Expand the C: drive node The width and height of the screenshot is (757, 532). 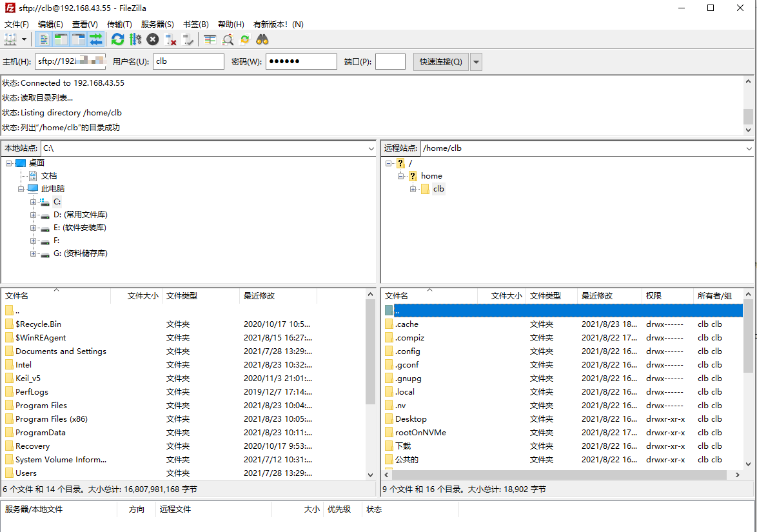pos(33,202)
